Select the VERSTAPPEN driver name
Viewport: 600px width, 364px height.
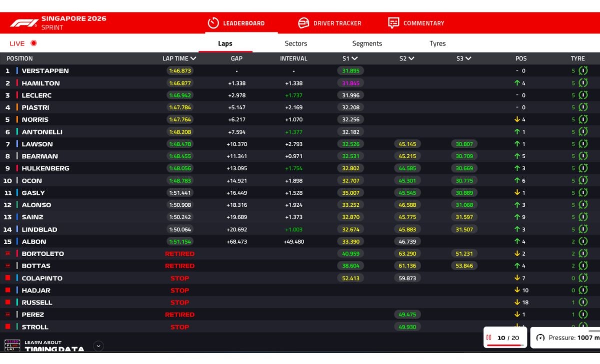point(45,71)
